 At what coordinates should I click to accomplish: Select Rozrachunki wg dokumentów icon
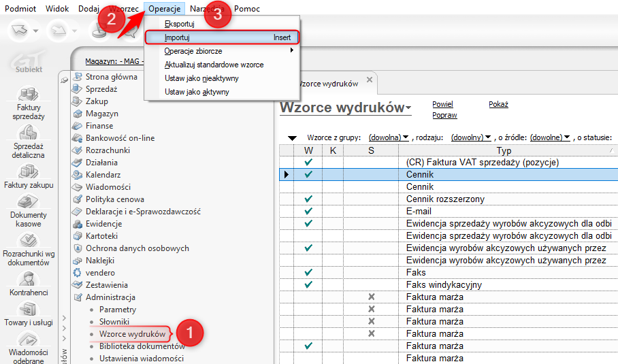(27, 241)
